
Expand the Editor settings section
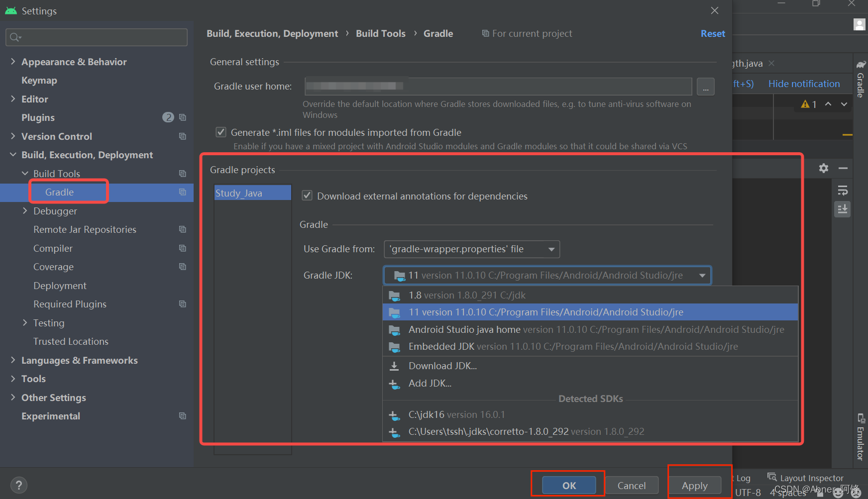point(13,99)
